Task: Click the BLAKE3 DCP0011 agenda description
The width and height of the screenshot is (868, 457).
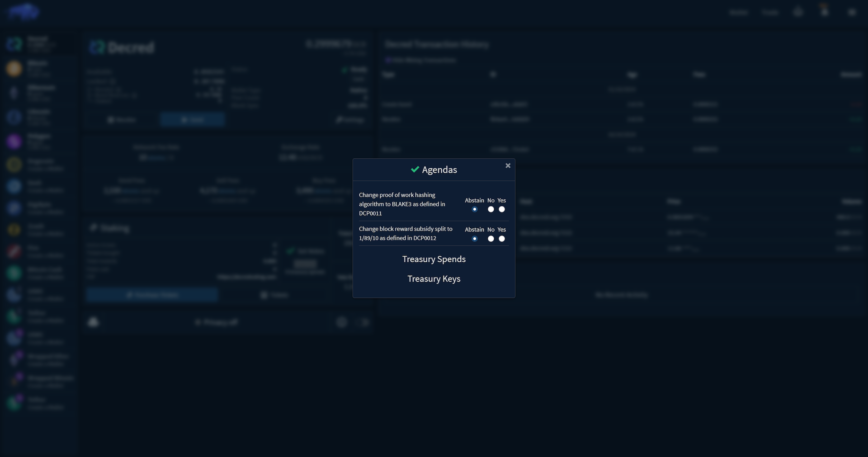Action: [x=402, y=204]
